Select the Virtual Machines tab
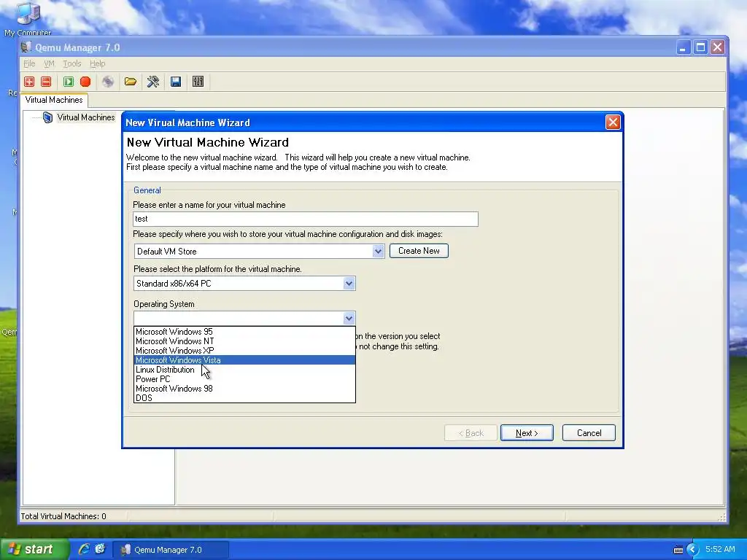Image resolution: width=747 pixels, height=560 pixels. (54, 100)
